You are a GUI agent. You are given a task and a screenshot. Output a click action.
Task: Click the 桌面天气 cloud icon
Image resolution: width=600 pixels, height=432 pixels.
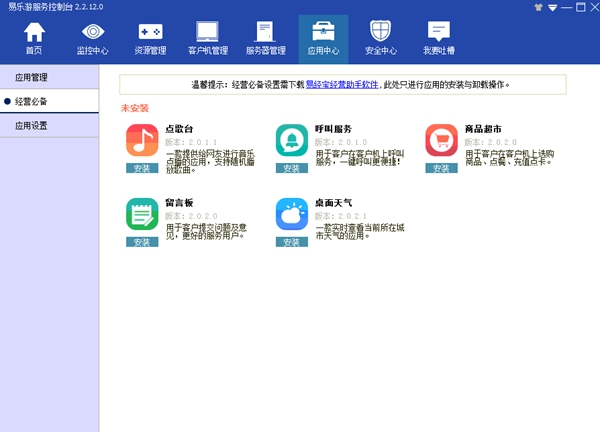(291, 213)
